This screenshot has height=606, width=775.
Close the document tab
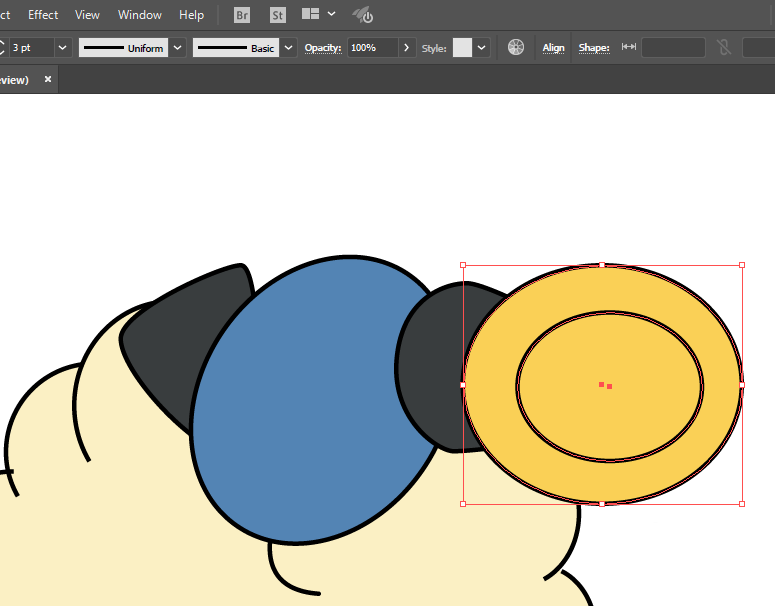click(x=48, y=79)
